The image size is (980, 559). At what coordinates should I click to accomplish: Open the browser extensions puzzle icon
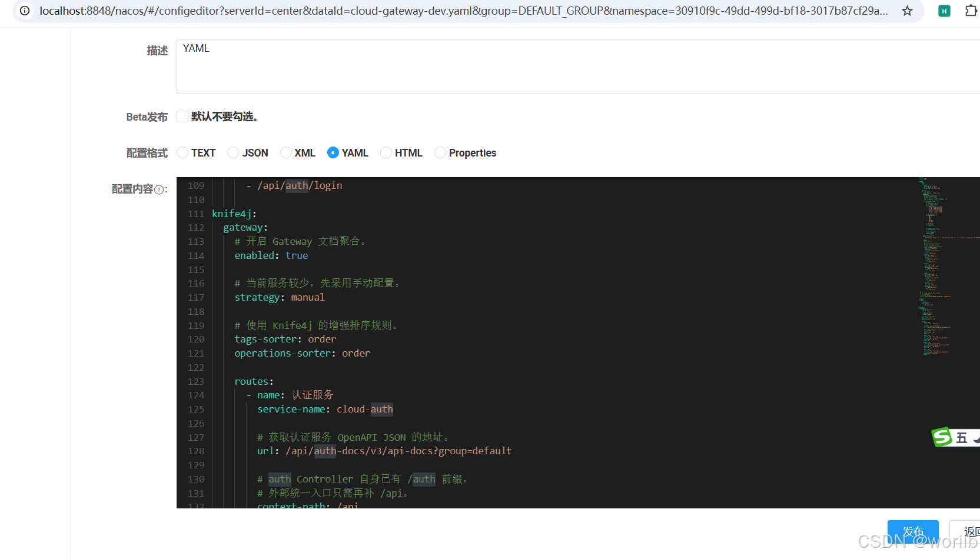[x=971, y=11]
